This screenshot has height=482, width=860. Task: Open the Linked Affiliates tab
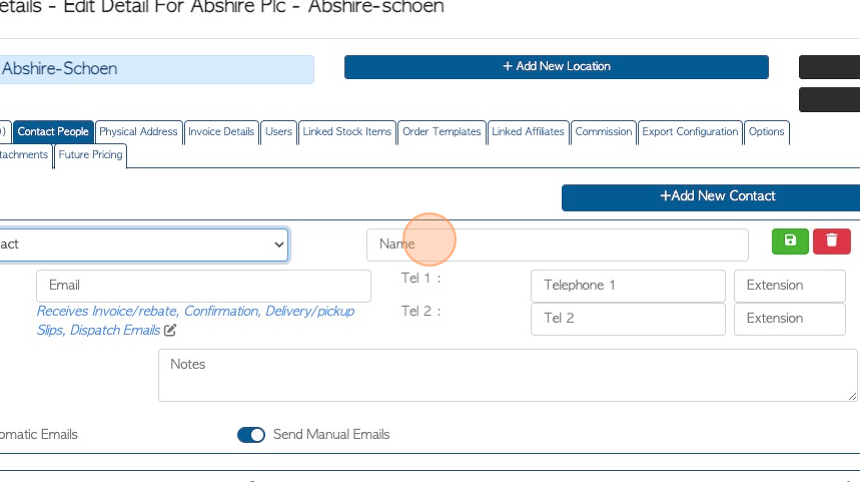[x=528, y=132]
